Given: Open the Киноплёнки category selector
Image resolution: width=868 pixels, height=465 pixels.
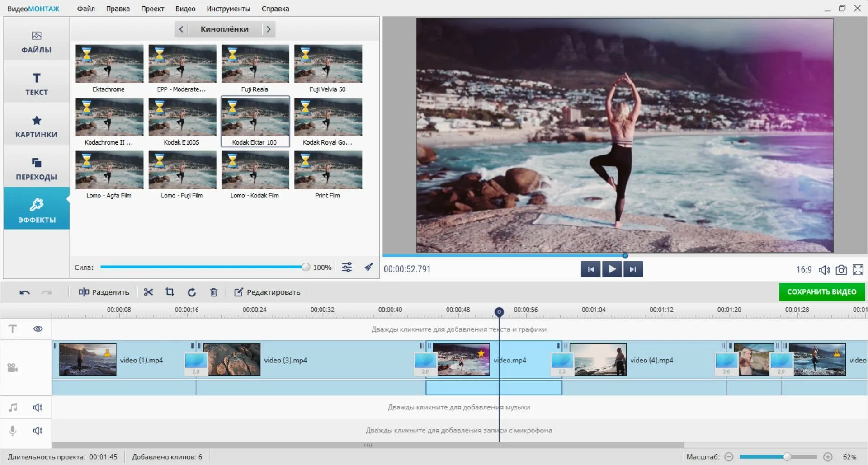Looking at the screenshot, I should pyautogui.click(x=225, y=29).
